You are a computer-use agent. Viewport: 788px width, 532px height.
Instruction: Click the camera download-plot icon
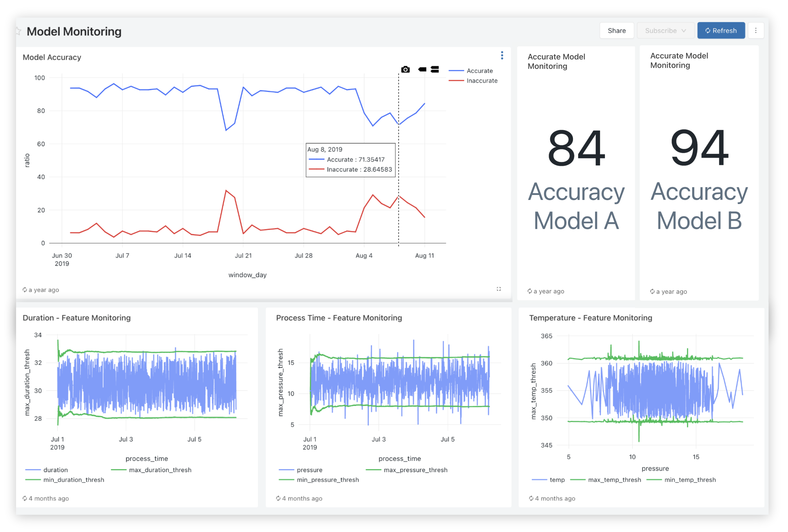tap(405, 70)
